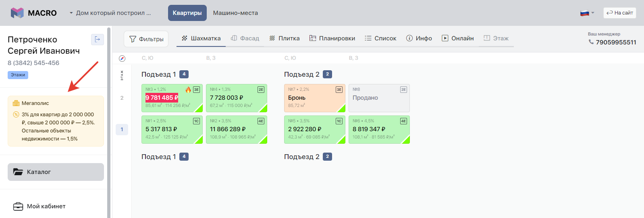Go to the site via На сайт button

tap(619, 13)
